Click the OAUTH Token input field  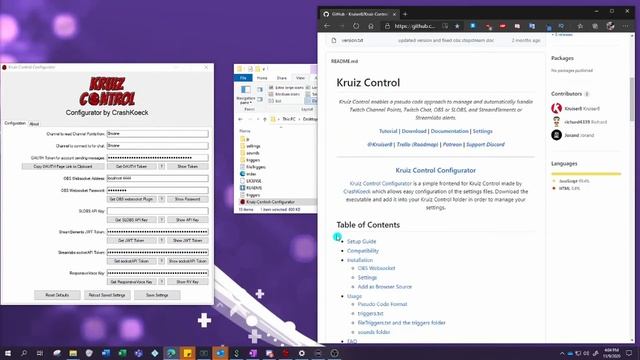coord(158,158)
